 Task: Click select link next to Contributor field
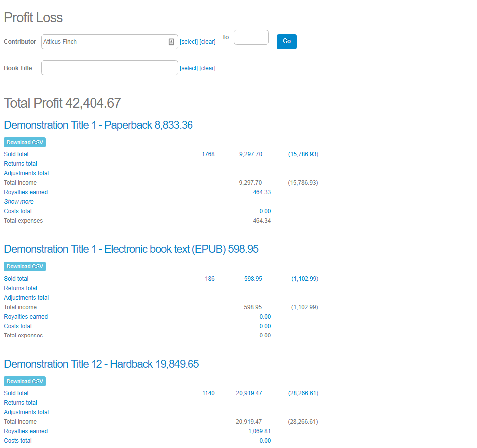coord(189,42)
